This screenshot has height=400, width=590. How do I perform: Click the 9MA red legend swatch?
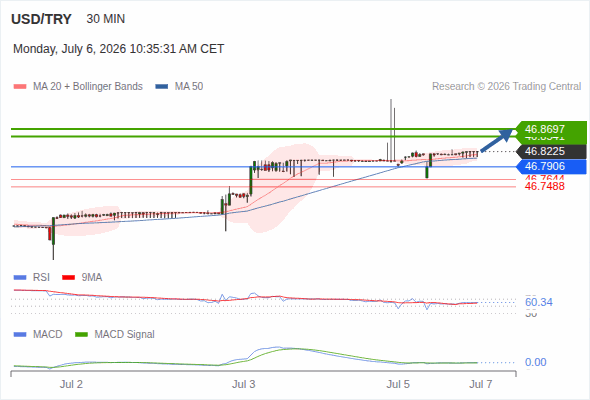coord(68,278)
